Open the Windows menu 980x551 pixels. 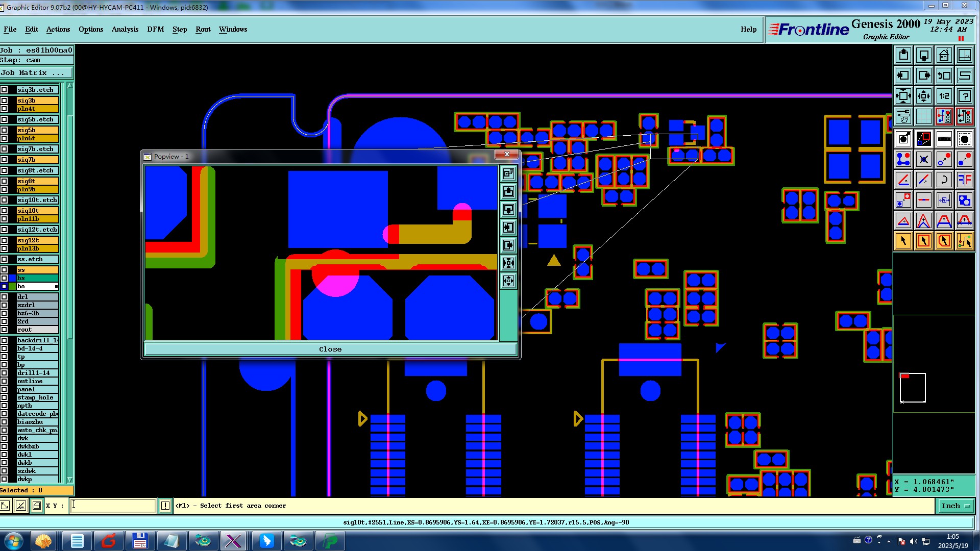coord(233,29)
